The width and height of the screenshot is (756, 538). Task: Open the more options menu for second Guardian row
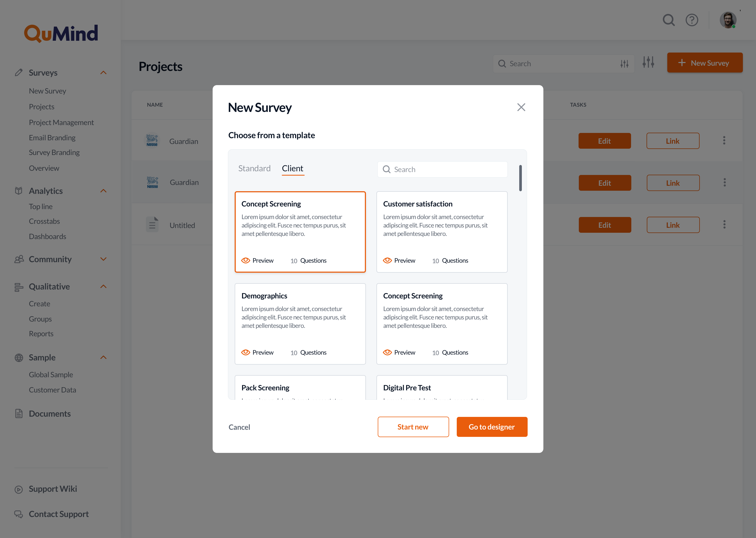click(x=724, y=183)
